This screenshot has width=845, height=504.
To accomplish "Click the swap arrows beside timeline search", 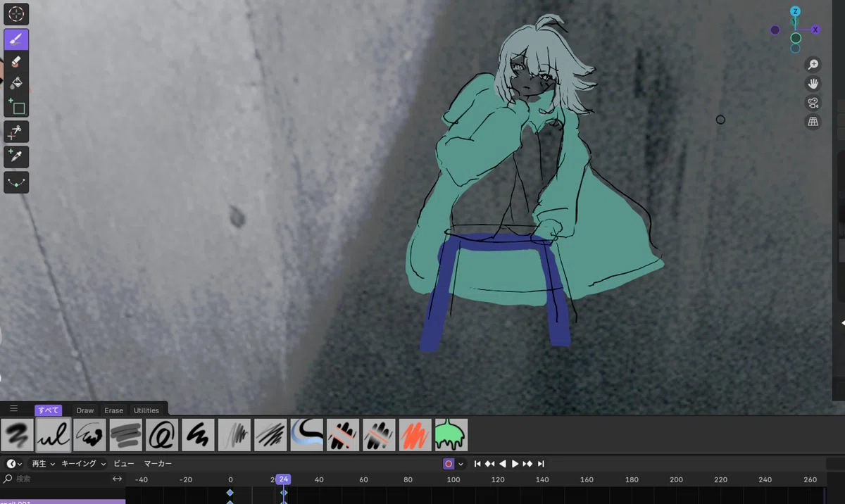I will tap(118, 479).
